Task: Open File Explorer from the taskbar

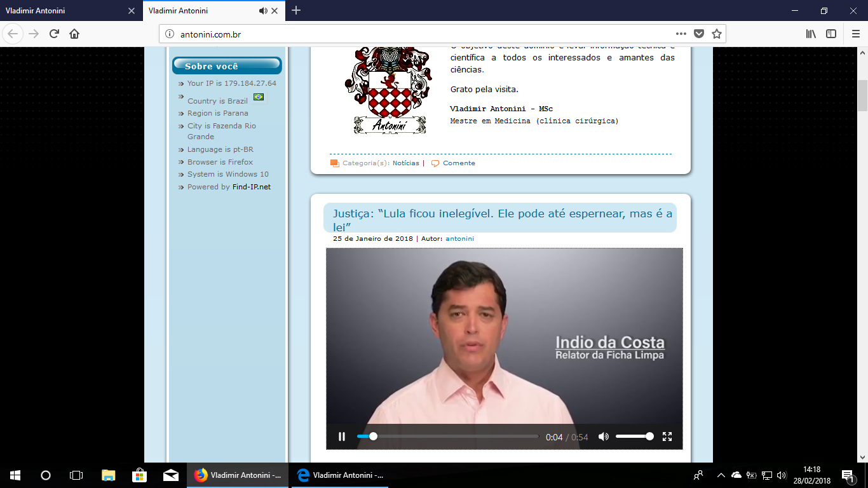Action: coord(109,475)
